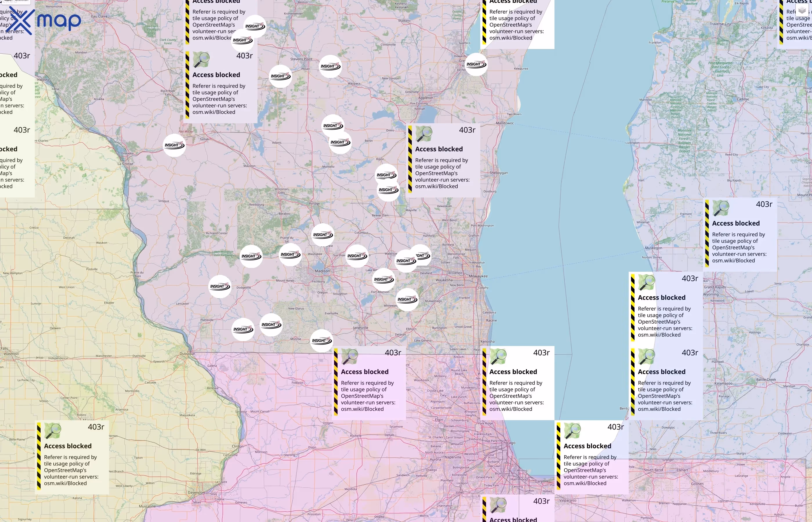The height and width of the screenshot is (522, 812).
Task: Click the Davenport map label
Action: click(x=197, y=493)
